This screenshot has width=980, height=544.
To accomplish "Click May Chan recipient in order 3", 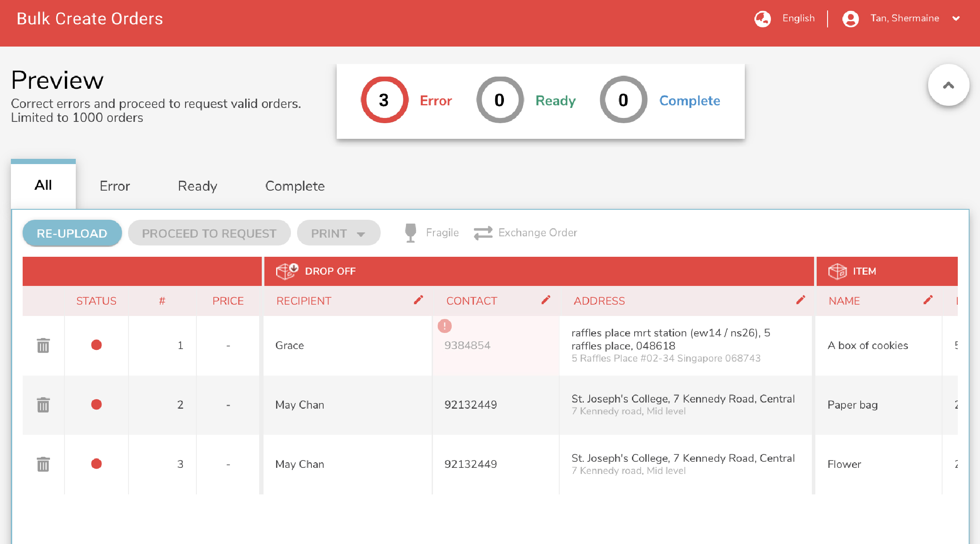I will click(x=300, y=464).
